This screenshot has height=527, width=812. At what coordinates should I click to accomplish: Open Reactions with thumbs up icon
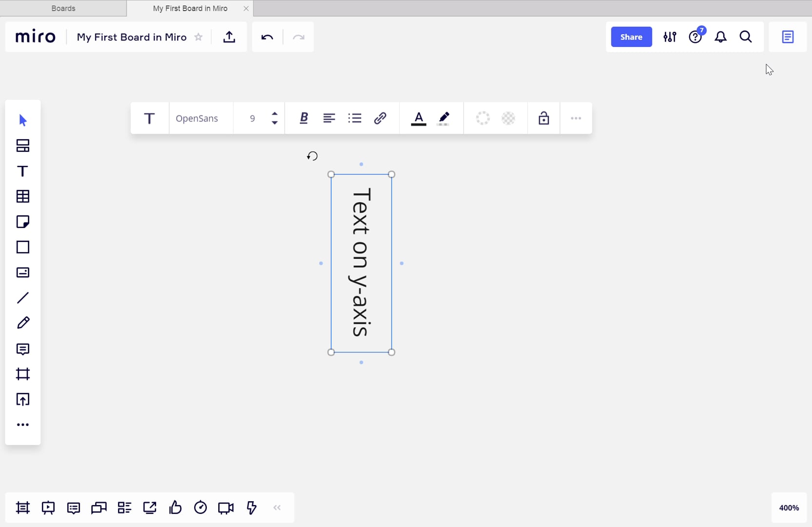pyautogui.click(x=175, y=507)
